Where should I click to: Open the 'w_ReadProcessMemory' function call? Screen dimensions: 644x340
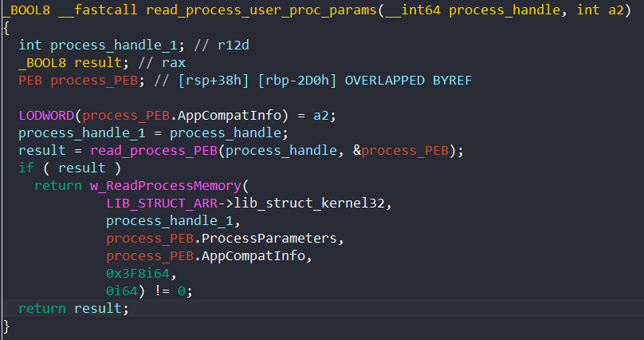click(x=166, y=186)
